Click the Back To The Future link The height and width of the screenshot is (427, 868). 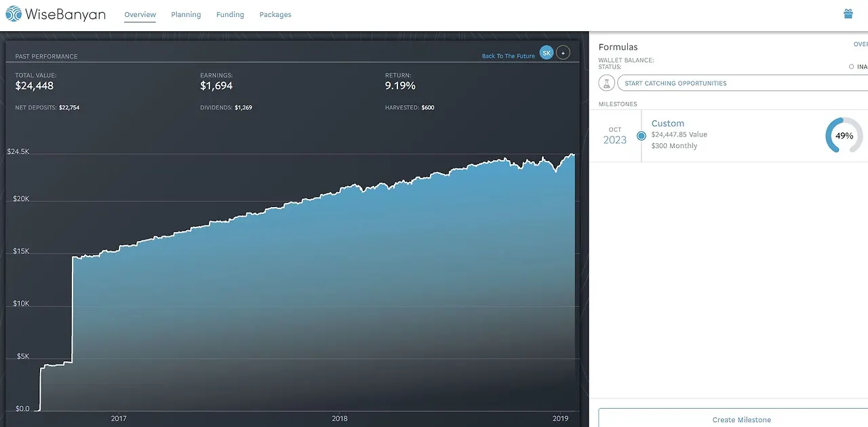(x=509, y=56)
